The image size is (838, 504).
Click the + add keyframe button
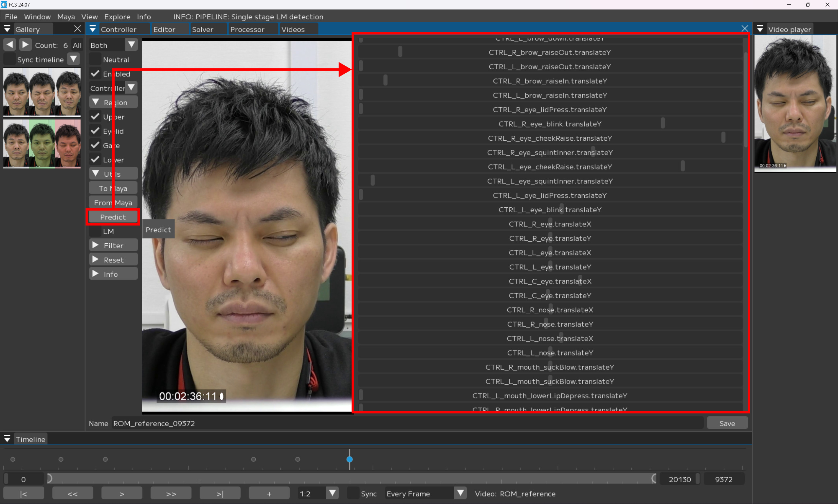(269, 494)
